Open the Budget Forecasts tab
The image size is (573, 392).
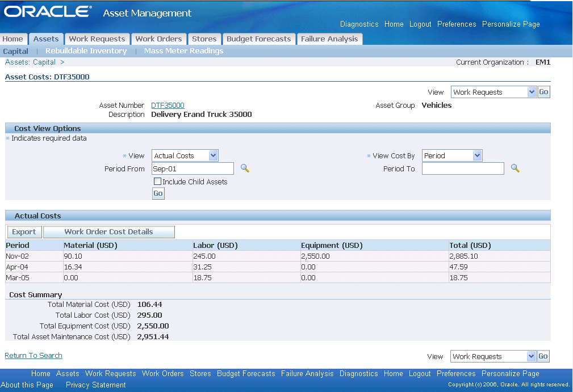click(259, 39)
